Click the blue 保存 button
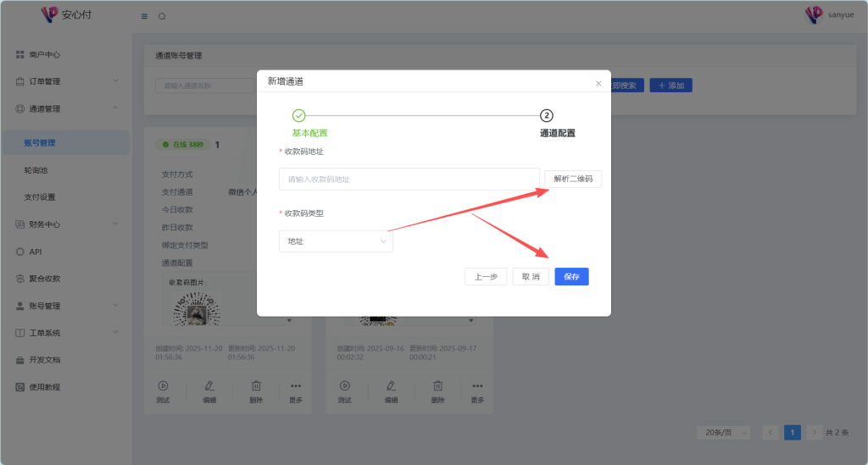 [571, 277]
